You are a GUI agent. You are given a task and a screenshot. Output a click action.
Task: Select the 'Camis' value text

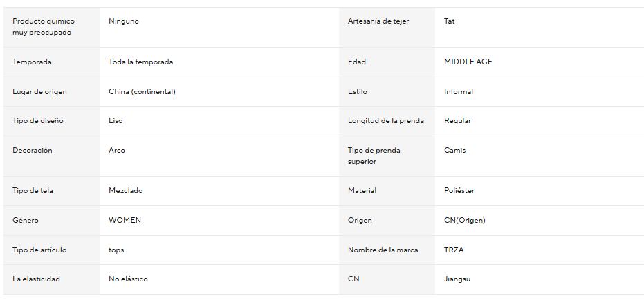click(x=455, y=151)
